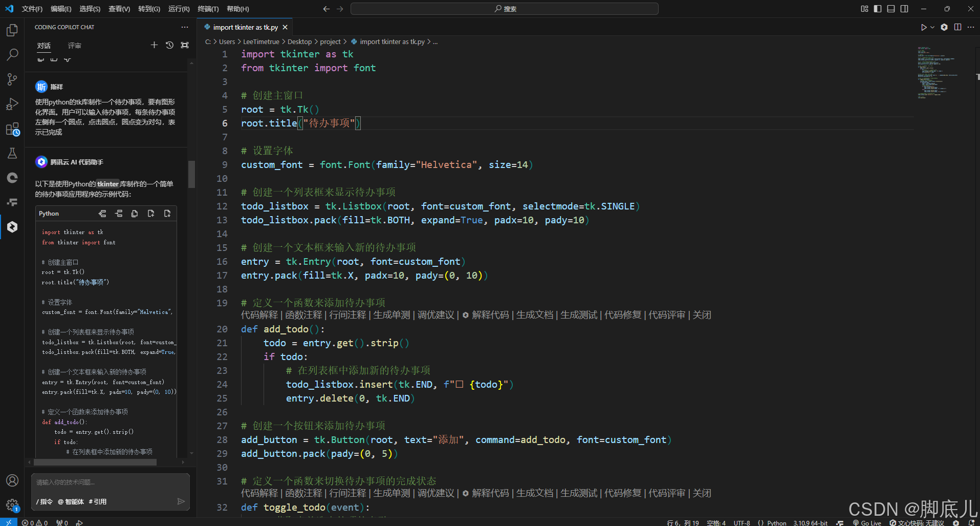Copy the Python code block

tap(135, 214)
